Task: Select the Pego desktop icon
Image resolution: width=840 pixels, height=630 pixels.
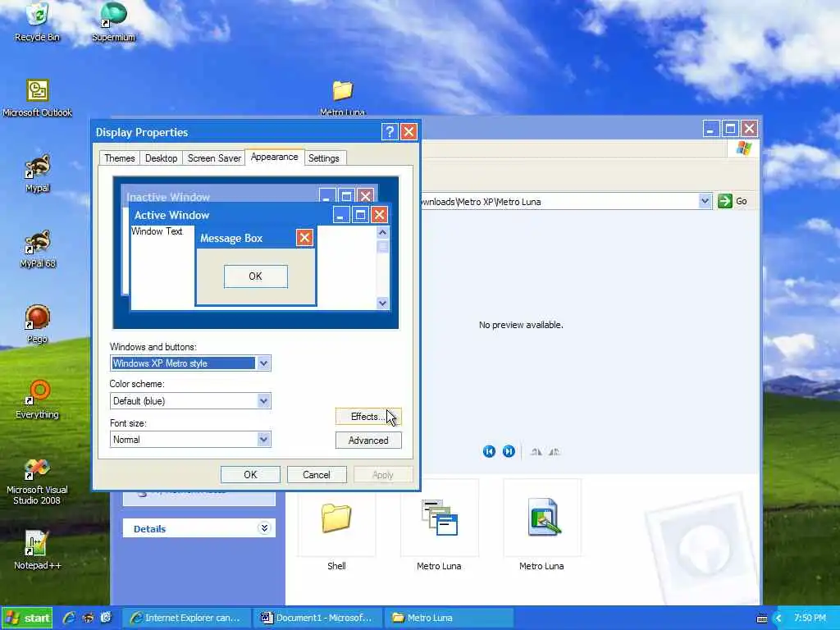Action: tap(37, 324)
